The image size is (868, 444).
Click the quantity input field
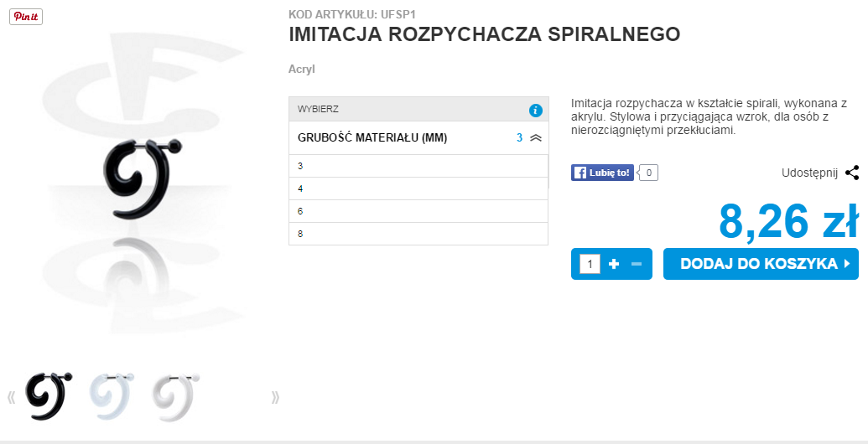[x=590, y=264]
